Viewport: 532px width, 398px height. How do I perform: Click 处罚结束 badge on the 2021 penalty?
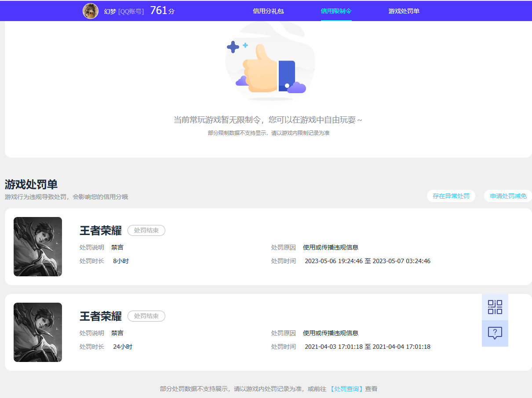click(146, 316)
